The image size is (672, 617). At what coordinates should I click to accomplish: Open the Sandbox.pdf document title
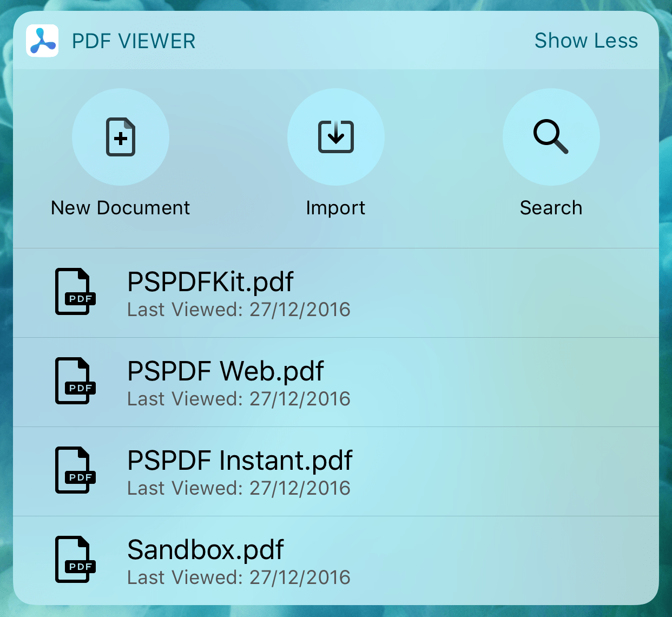[205, 549]
